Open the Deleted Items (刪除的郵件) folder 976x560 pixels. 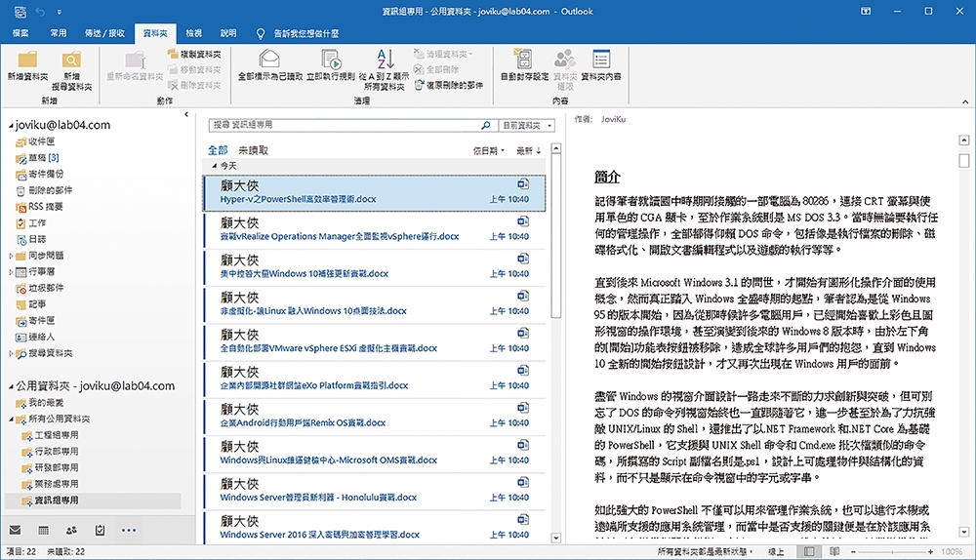point(44,190)
